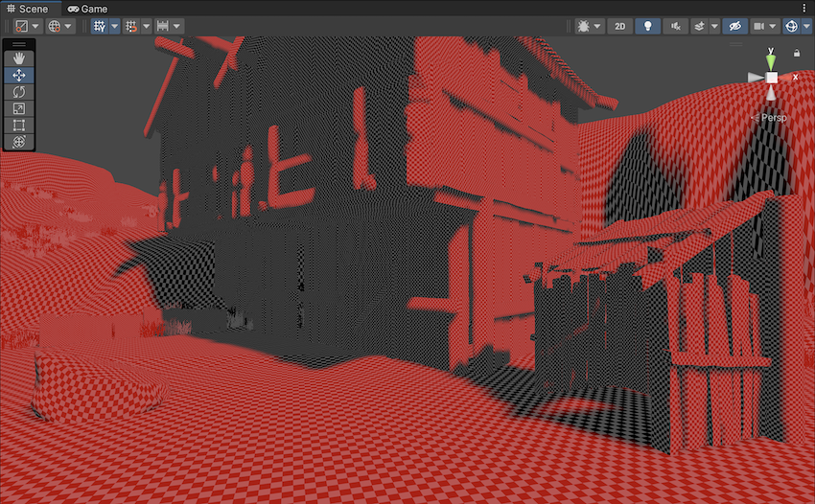Toggle scene audio mute button

[676, 26]
